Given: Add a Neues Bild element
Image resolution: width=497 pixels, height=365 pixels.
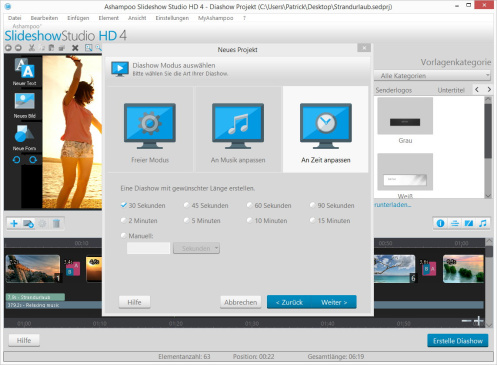Looking at the screenshot, I should point(24,101).
